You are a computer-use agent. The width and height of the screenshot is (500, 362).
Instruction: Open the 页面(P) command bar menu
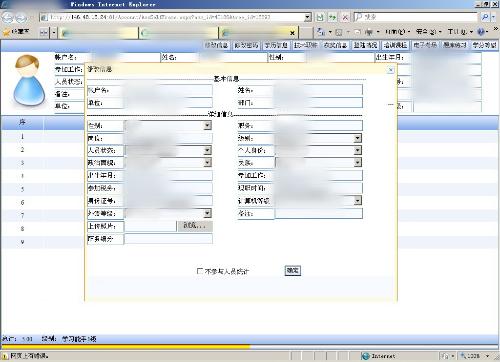[397, 32]
